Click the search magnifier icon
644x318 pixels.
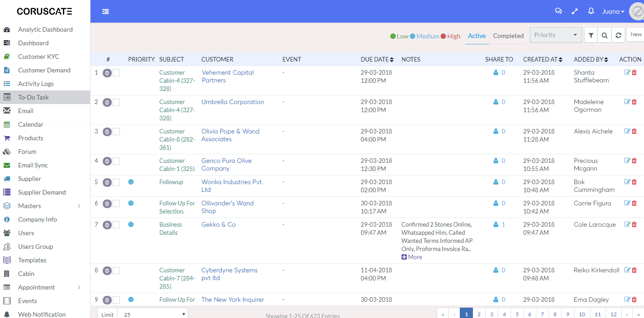pyautogui.click(x=605, y=35)
